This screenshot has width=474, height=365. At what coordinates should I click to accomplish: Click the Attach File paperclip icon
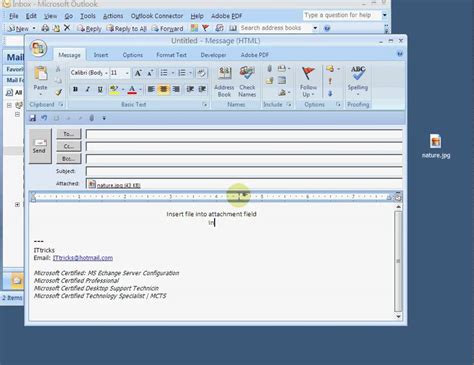pyautogui.click(x=270, y=69)
